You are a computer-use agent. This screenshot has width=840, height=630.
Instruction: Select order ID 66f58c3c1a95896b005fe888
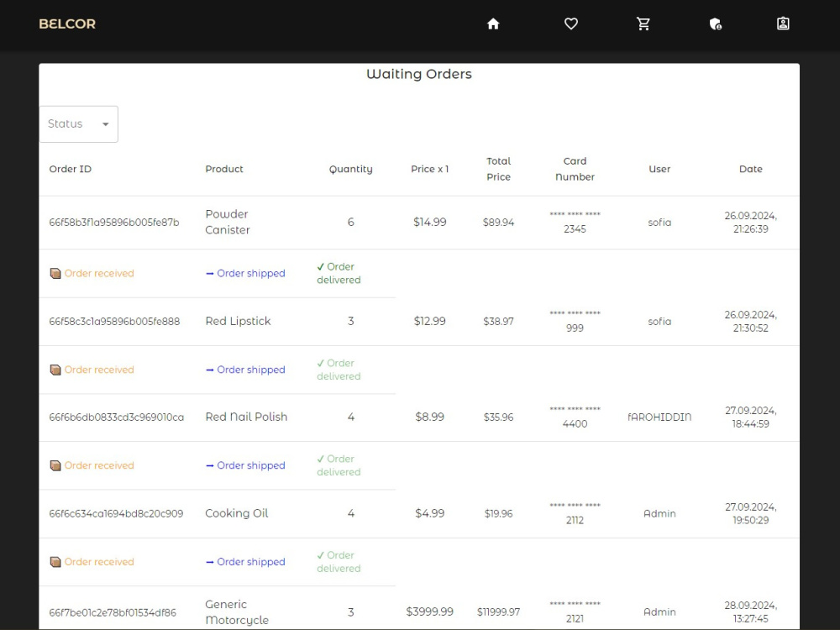tap(114, 322)
